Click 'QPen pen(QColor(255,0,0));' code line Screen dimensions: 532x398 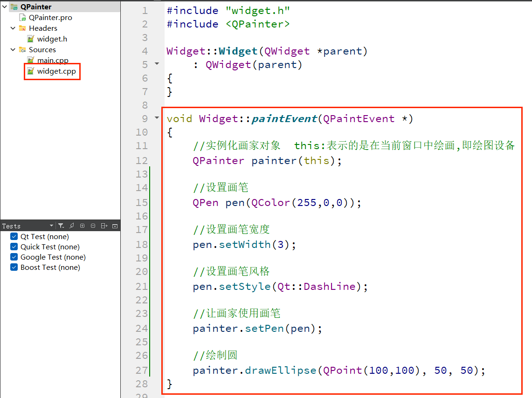click(x=277, y=203)
